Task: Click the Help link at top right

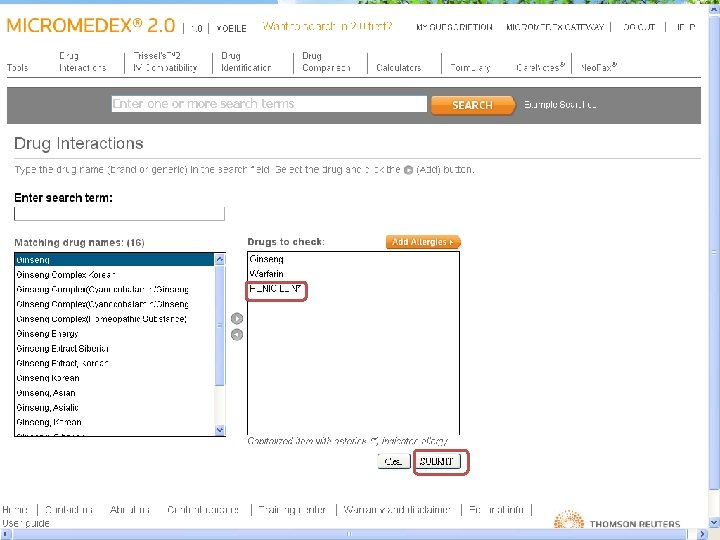Action: (685, 27)
